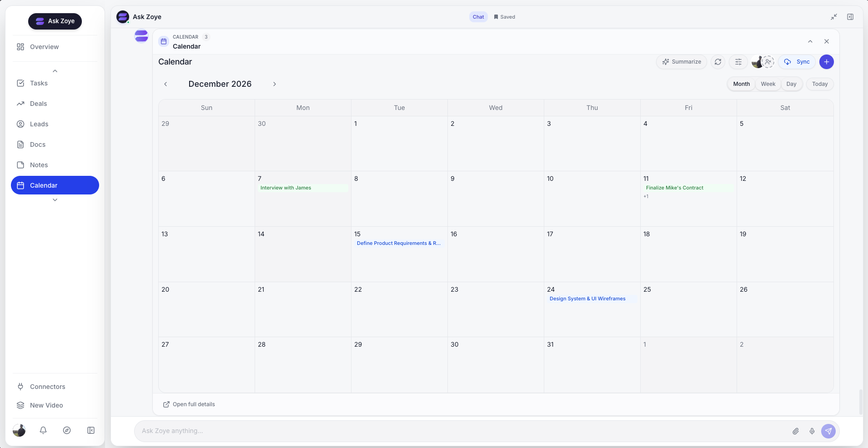Viewport: 868px width, 448px height.
Task: Go to next month arrow
Action: pos(275,84)
